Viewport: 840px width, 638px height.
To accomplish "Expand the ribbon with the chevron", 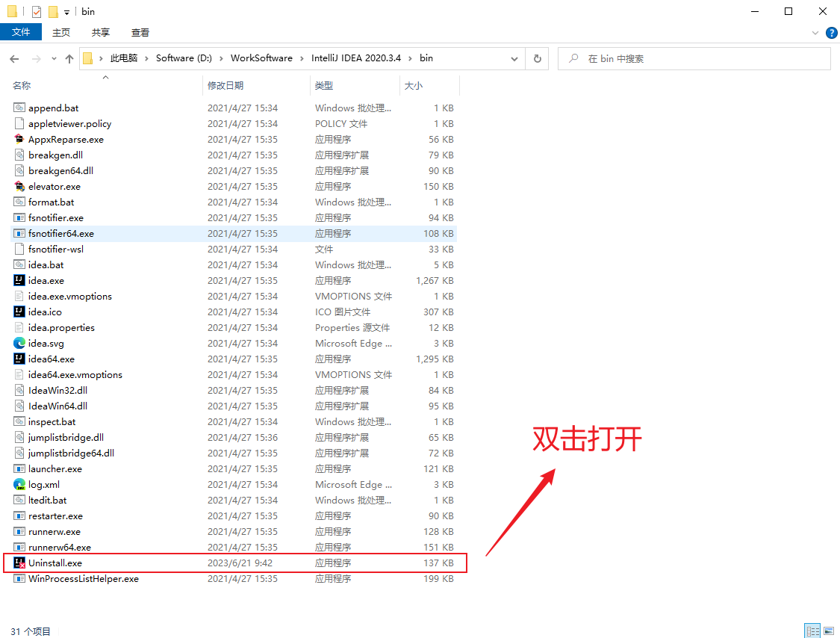I will click(x=815, y=33).
